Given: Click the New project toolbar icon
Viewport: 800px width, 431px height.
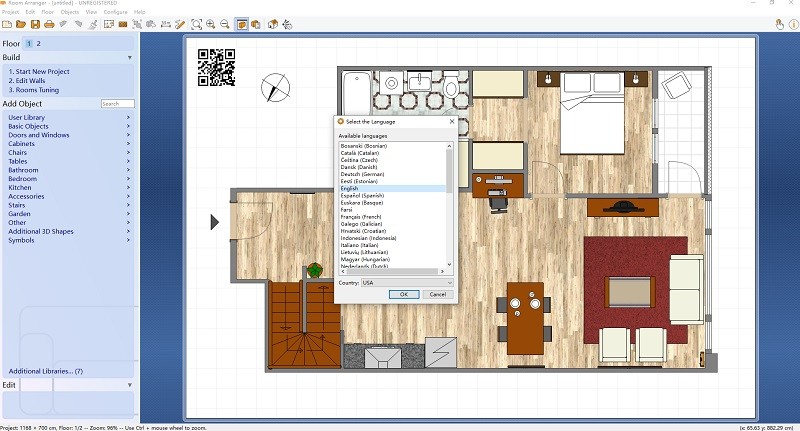Looking at the screenshot, I should click(7, 24).
